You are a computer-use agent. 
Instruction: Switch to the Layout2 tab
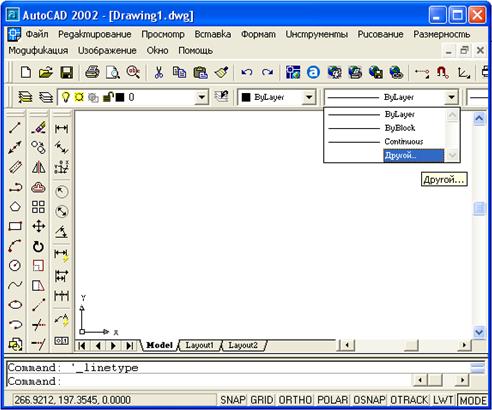(243, 345)
